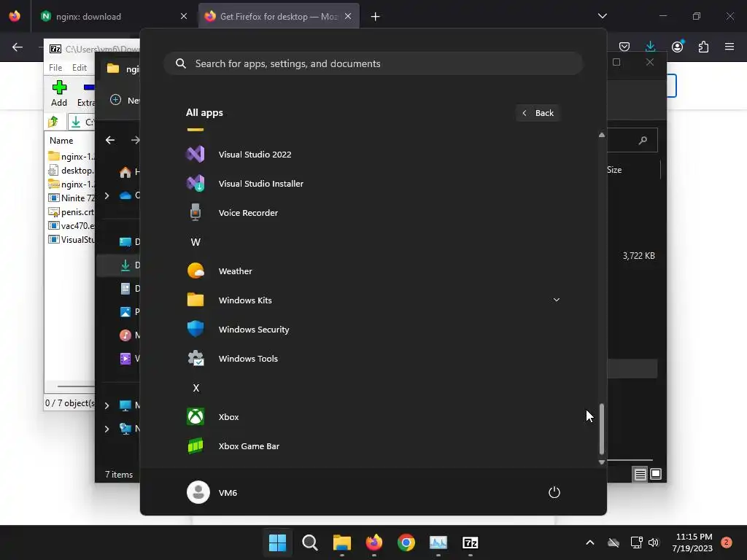This screenshot has width=747, height=560.
Task: Click the scrollbar down arrow in All apps
Action: (602, 462)
